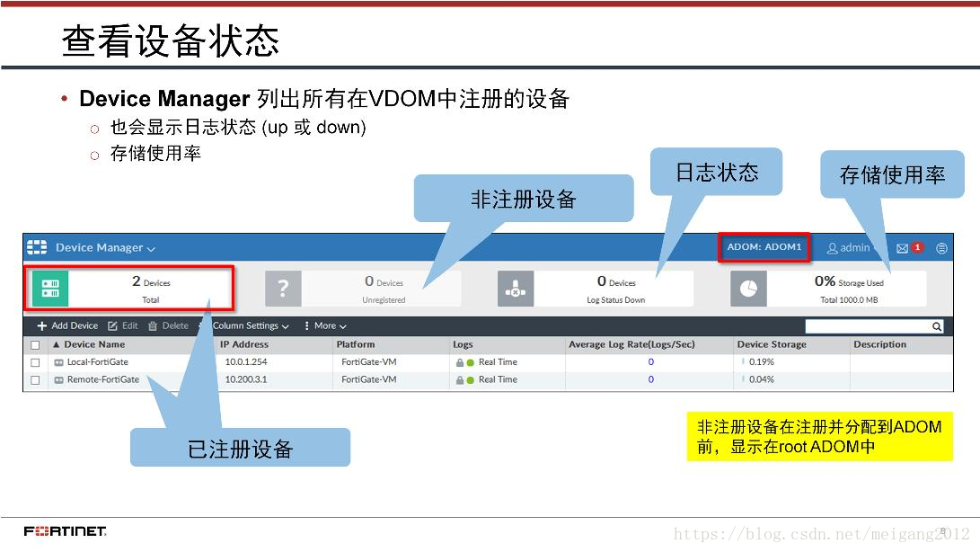This screenshot has width=980, height=552.
Task: Click the Log Status Down icon
Action: click(516, 289)
